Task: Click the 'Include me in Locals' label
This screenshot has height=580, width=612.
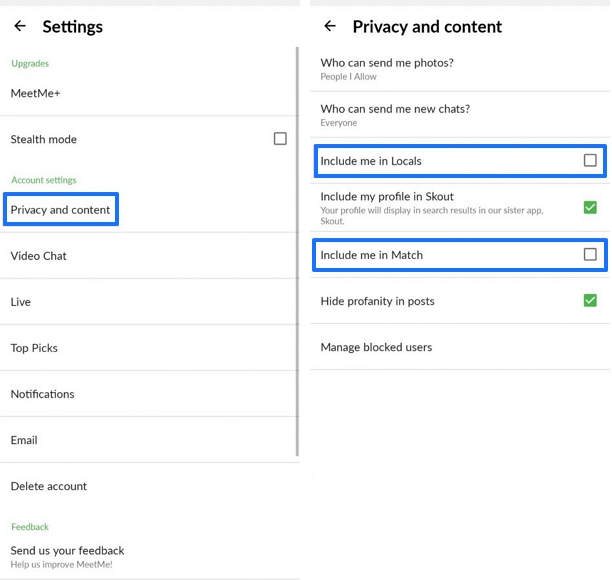Action: [371, 161]
